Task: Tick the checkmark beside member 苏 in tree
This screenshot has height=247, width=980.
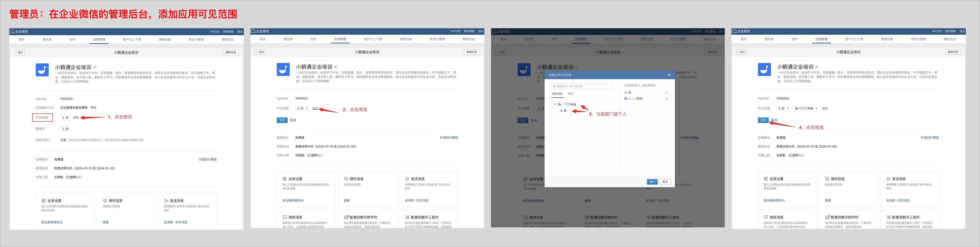Action: coord(570,110)
